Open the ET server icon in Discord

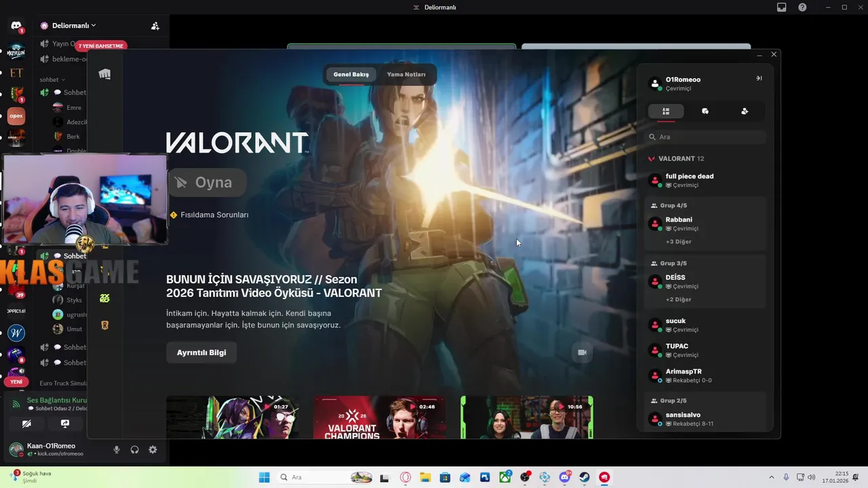(16, 73)
